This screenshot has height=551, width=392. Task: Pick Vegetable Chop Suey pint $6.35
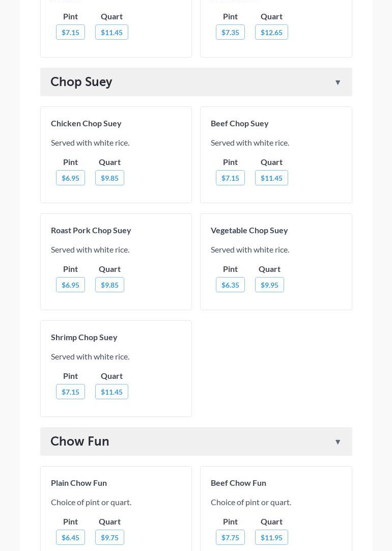tap(230, 285)
